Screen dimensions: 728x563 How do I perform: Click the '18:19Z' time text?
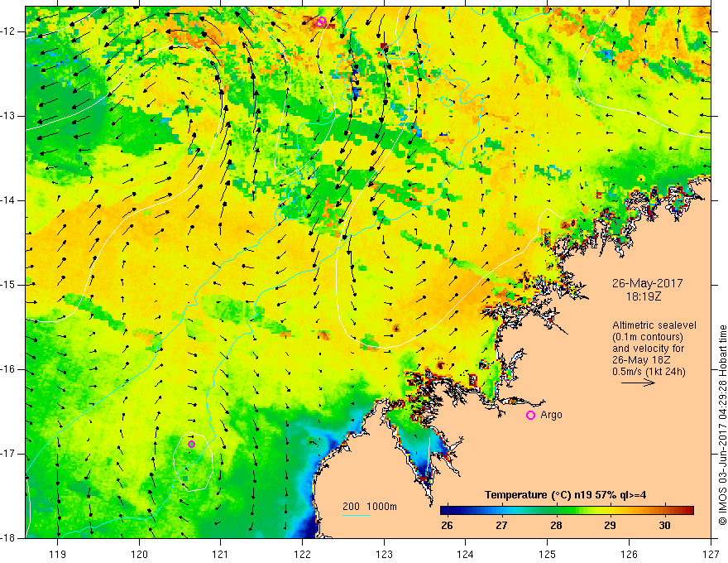pos(643,296)
